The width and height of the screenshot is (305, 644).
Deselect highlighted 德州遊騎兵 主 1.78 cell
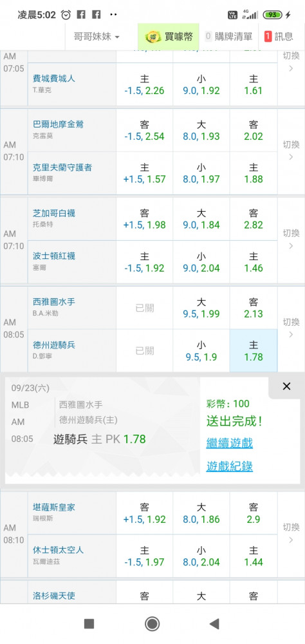(254, 351)
